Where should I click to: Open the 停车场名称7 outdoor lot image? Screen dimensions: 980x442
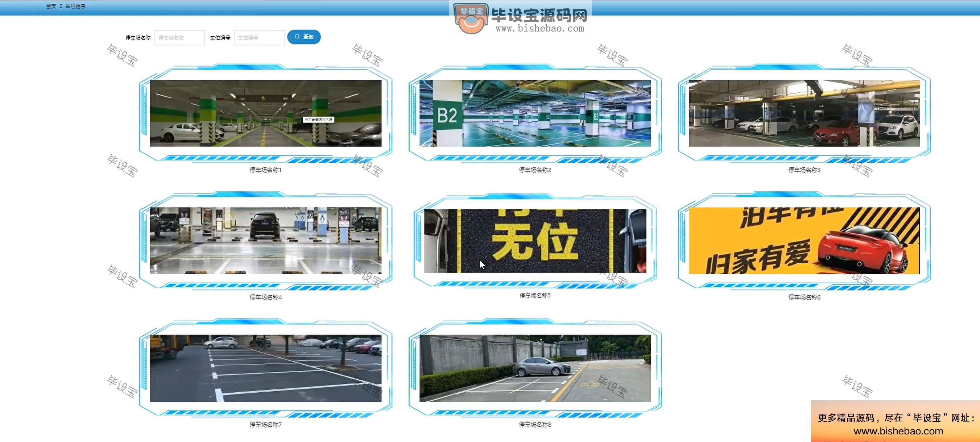265,368
